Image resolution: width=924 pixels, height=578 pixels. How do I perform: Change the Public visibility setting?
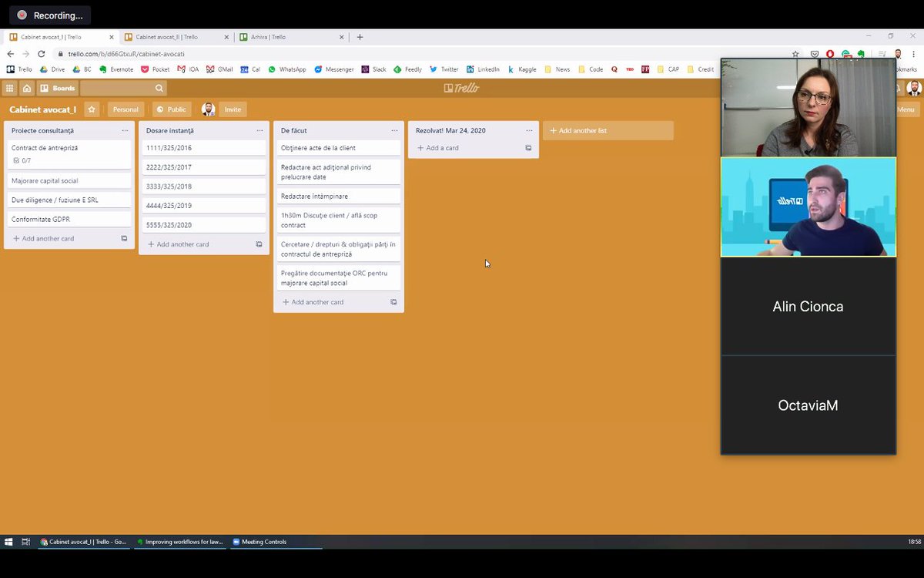[x=172, y=109]
